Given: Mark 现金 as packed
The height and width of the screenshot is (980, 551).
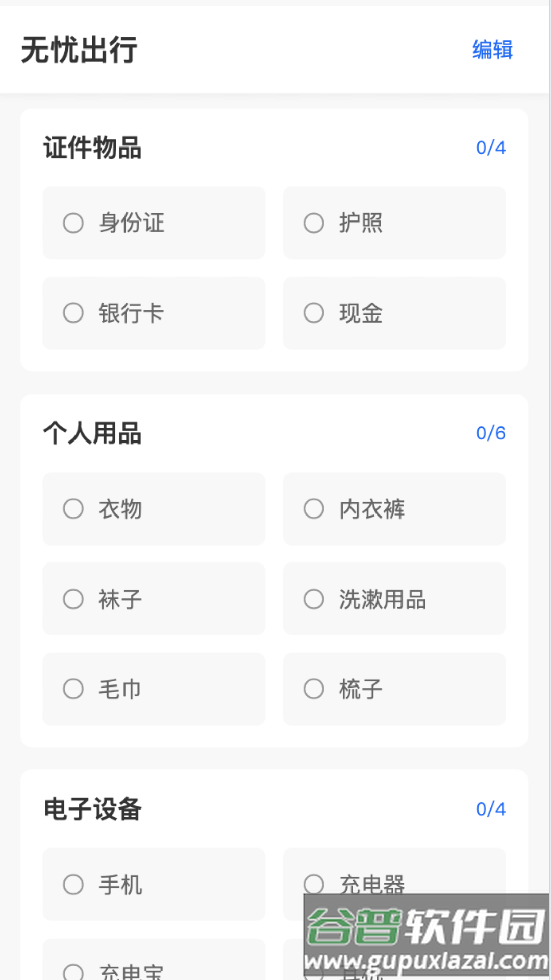Looking at the screenshot, I should (314, 313).
